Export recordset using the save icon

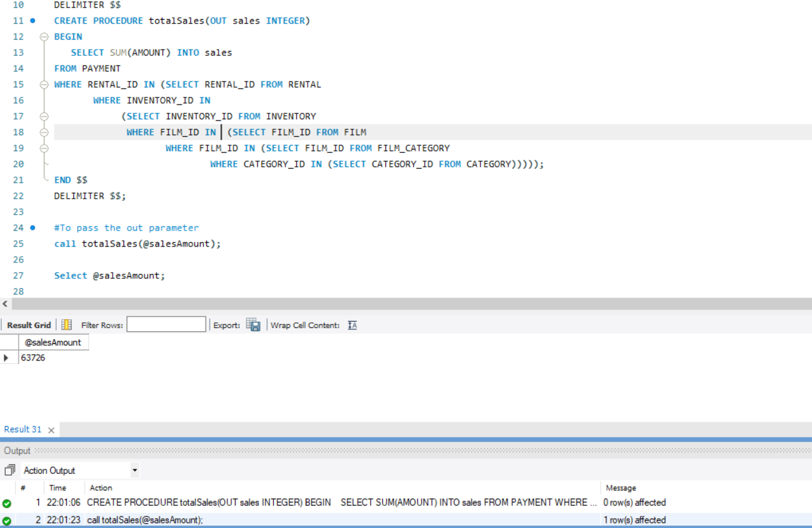253,325
